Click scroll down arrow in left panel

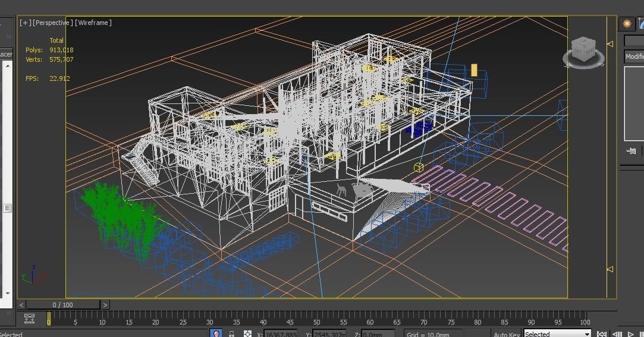coord(7,294)
